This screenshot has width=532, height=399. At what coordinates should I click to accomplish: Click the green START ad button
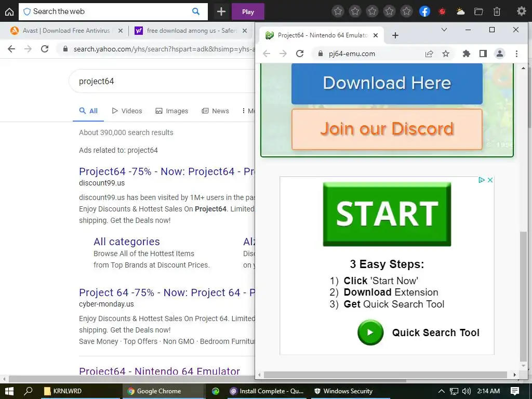(387, 214)
